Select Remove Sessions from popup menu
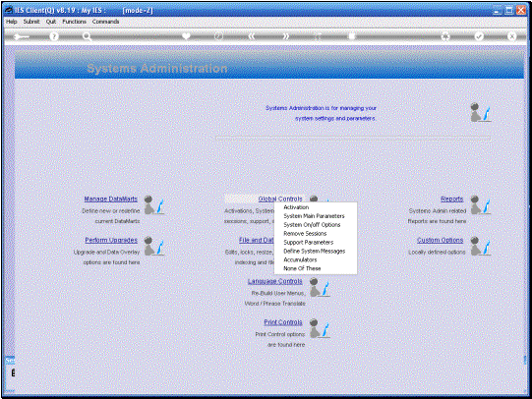 305,234
